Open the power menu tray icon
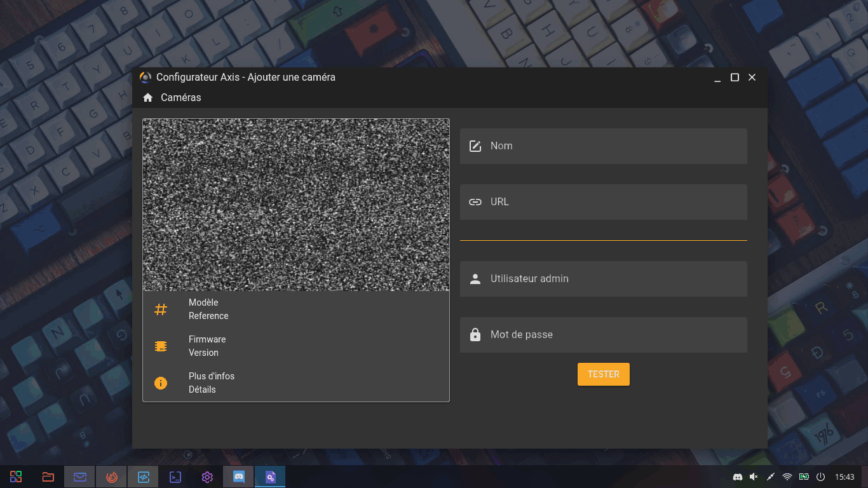Screen dimensions: 868x488 tap(820, 477)
